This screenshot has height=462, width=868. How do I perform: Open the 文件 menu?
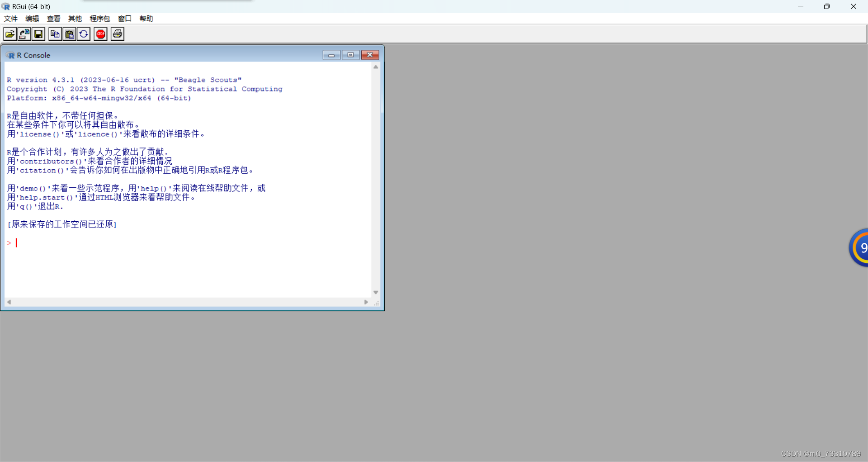point(10,19)
